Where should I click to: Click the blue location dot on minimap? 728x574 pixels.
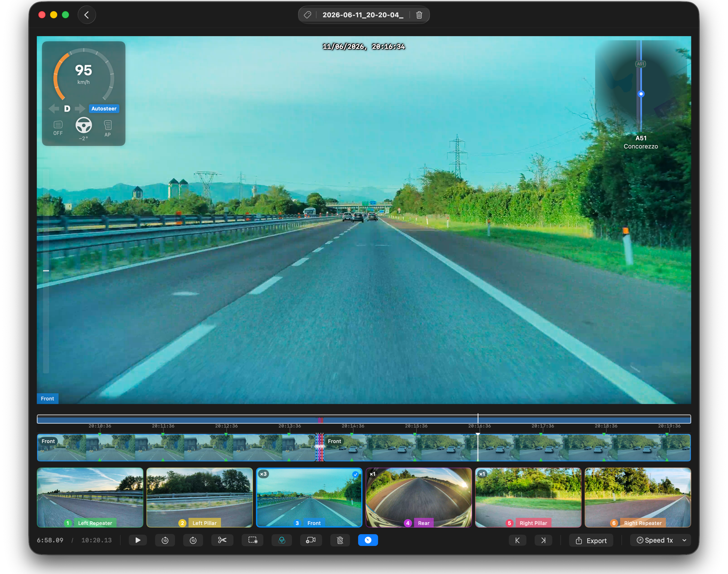pos(641,94)
